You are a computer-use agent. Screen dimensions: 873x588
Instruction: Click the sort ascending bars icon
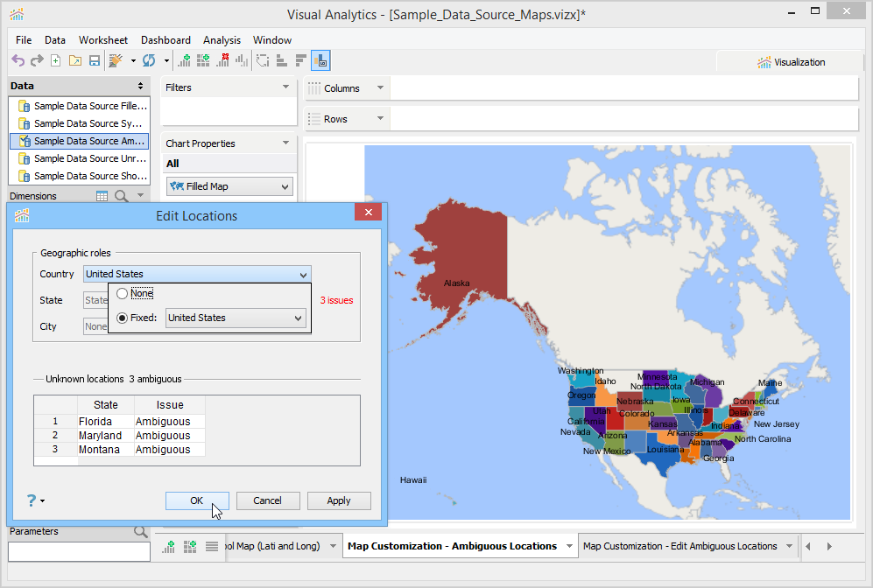point(282,60)
